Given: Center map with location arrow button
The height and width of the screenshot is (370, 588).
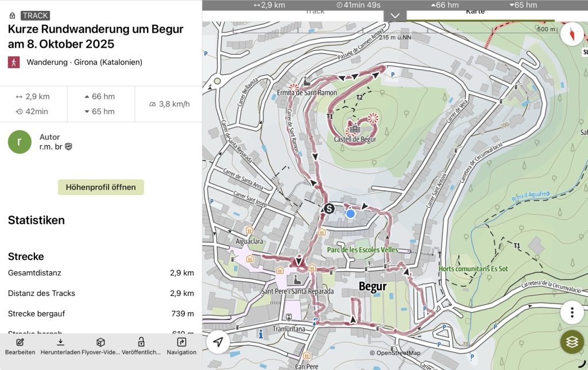Looking at the screenshot, I should (x=218, y=342).
